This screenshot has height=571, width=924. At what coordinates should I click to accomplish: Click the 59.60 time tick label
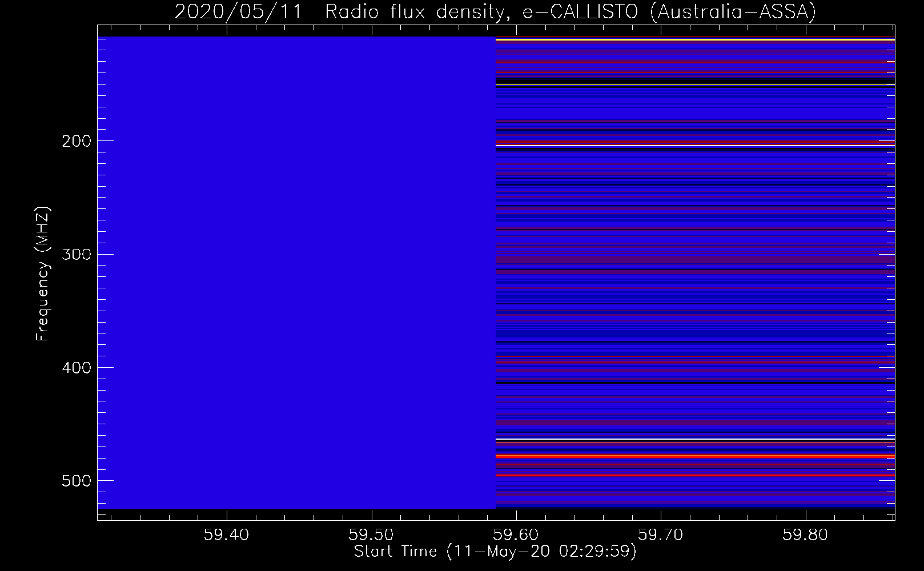516,535
